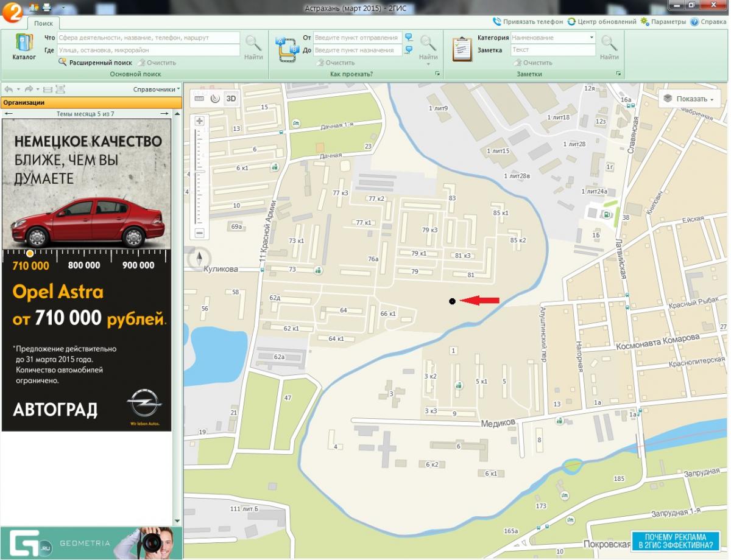Click the print icon in the title bar

[x=46, y=7]
